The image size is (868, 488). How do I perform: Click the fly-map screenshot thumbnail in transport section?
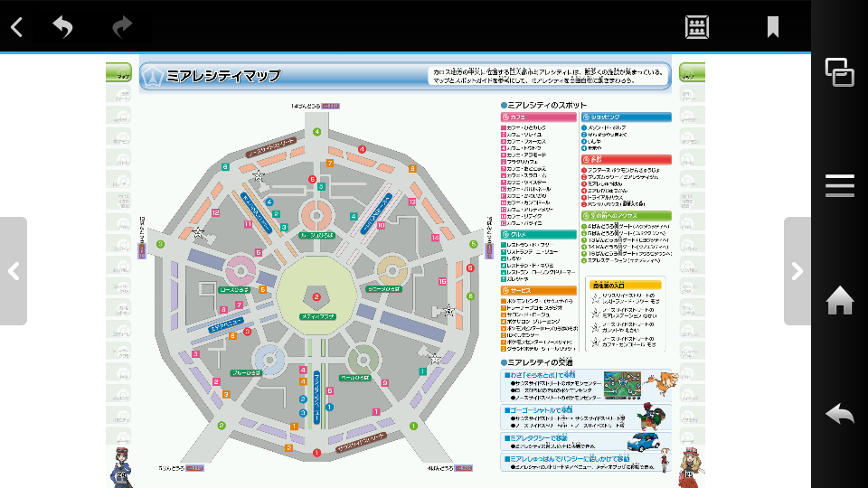click(622, 386)
